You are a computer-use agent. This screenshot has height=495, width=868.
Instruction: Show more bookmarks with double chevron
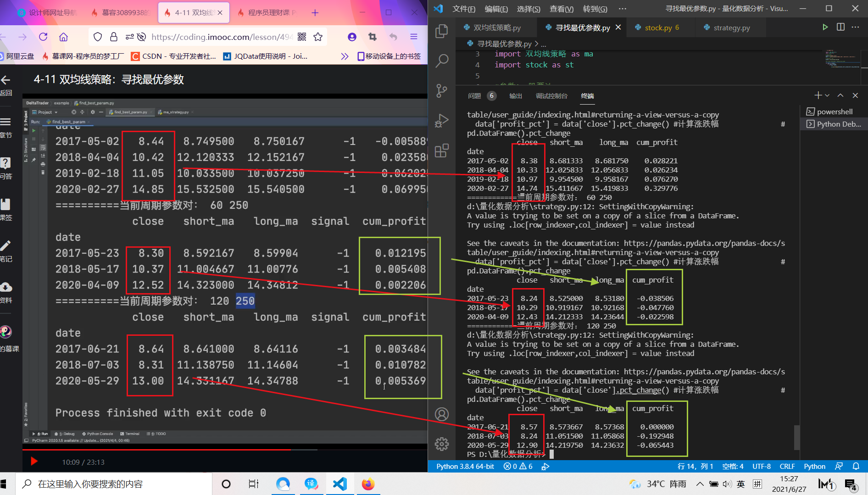(x=345, y=56)
